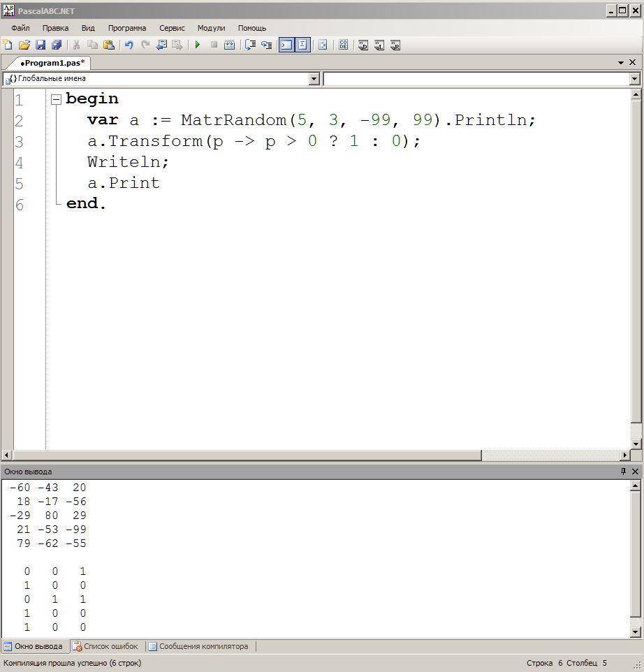Open the Сервис menu

(x=172, y=28)
